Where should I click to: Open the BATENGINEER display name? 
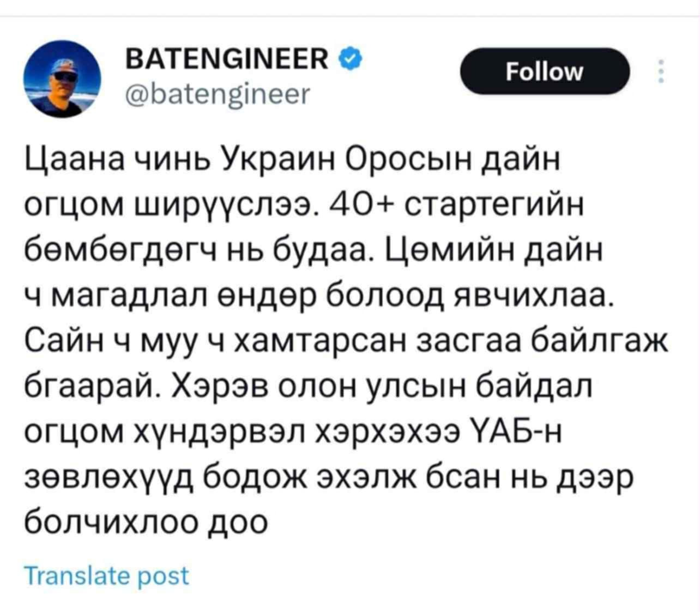(x=227, y=57)
